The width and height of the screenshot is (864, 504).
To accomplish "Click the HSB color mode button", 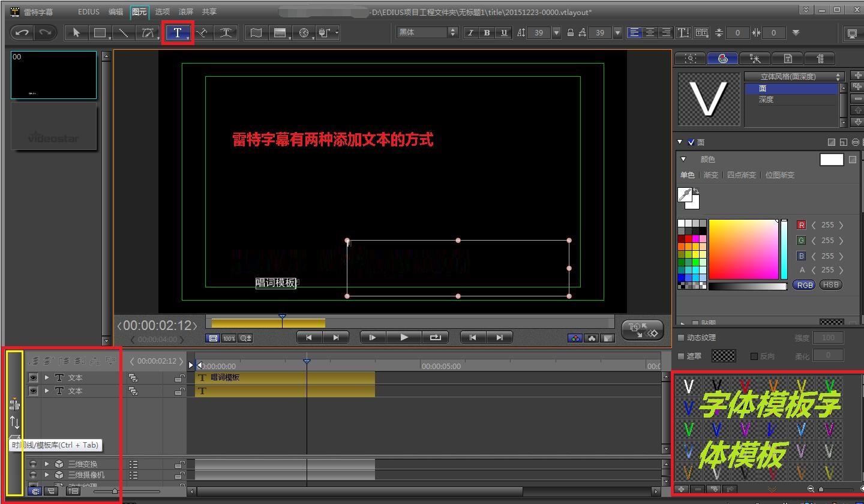I will pyautogui.click(x=830, y=285).
